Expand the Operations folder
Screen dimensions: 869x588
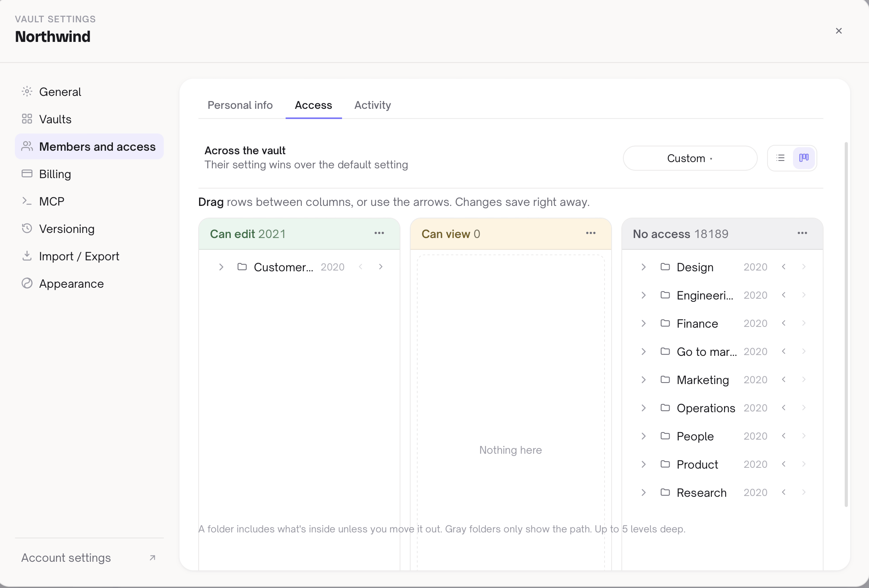point(643,408)
